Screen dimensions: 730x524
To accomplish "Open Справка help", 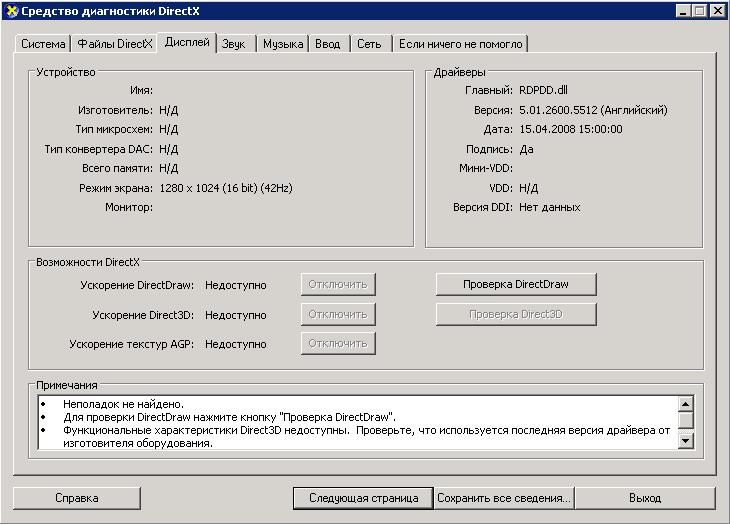I will coord(77,498).
